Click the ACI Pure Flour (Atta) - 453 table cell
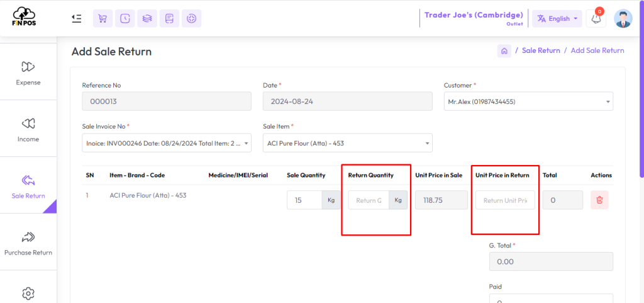Viewport: 644px width, 303px height. pyautogui.click(x=148, y=195)
